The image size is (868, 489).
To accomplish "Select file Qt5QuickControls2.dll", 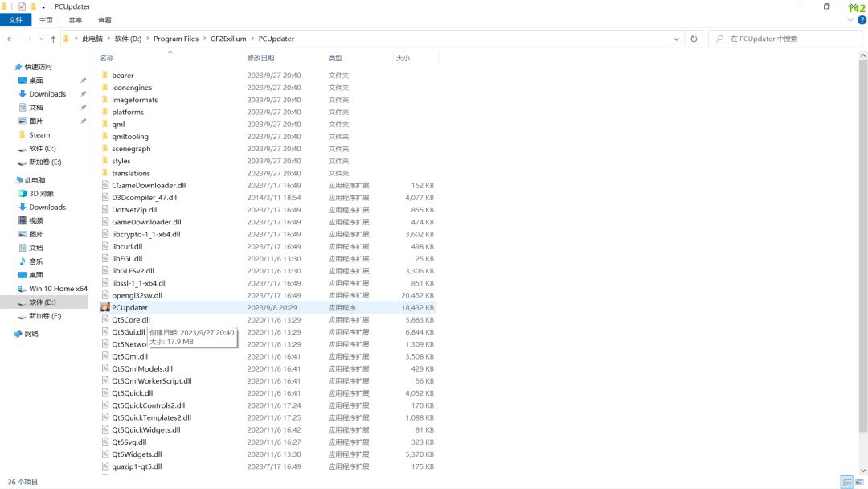I will (x=149, y=405).
